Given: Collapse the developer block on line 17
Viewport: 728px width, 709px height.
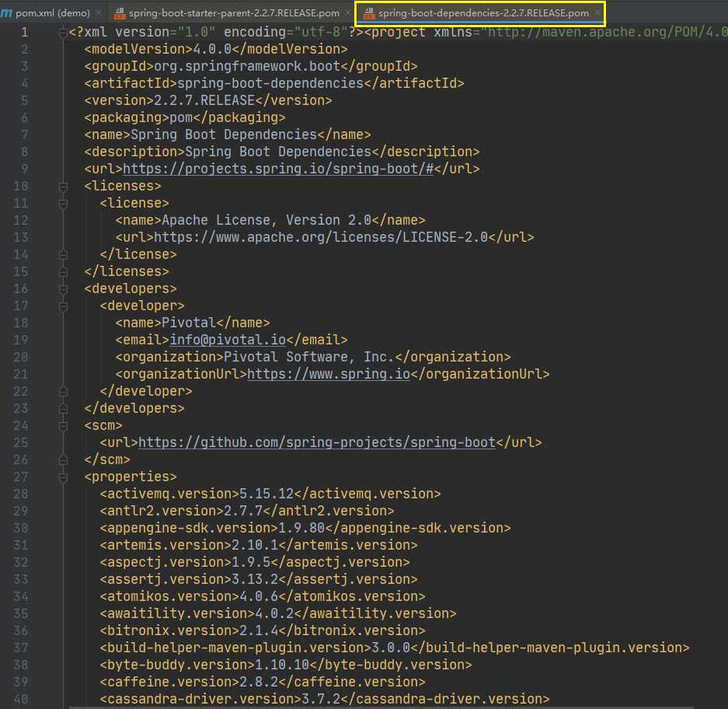Looking at the screenshot, I should [63, 306].
